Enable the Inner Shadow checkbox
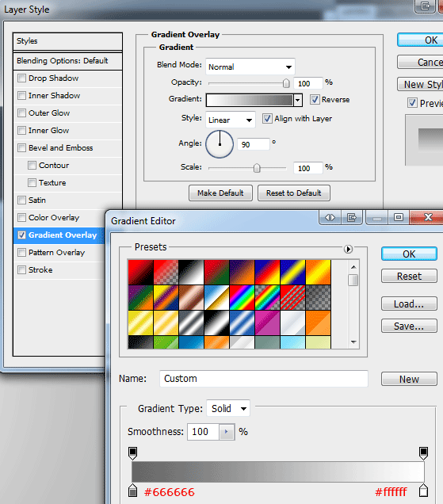443x504 pixels. click(21, 95)
